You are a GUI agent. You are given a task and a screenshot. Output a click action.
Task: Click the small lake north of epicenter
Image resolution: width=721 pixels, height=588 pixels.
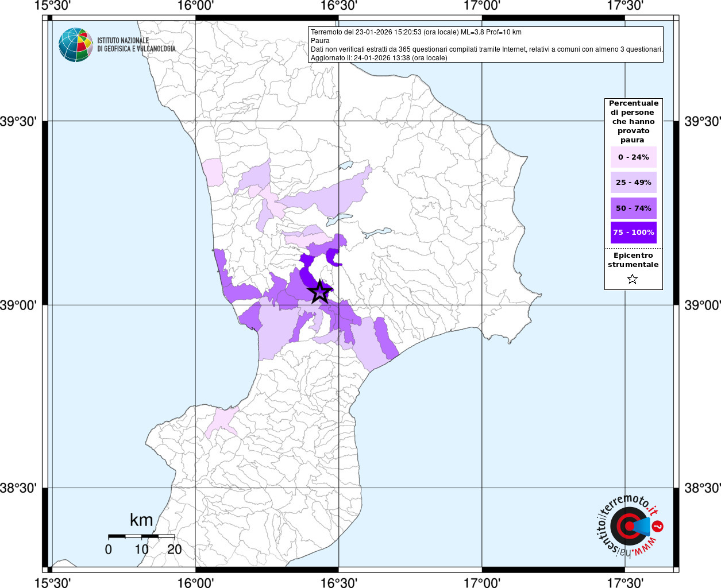click(x=339, y=220)
